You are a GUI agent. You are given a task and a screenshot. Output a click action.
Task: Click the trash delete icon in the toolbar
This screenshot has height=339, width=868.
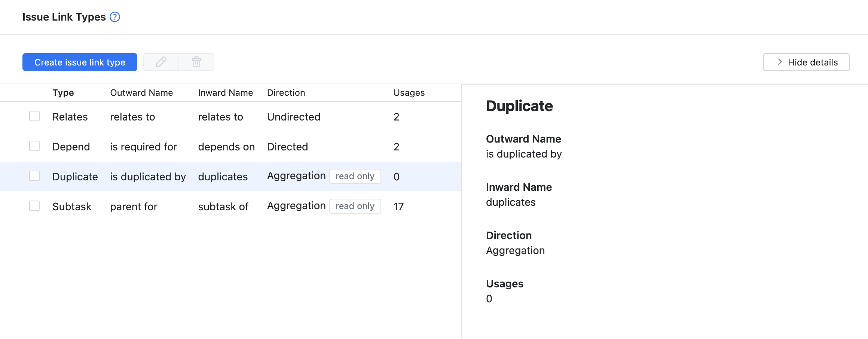pyautogui.click(x=196, y=62)
